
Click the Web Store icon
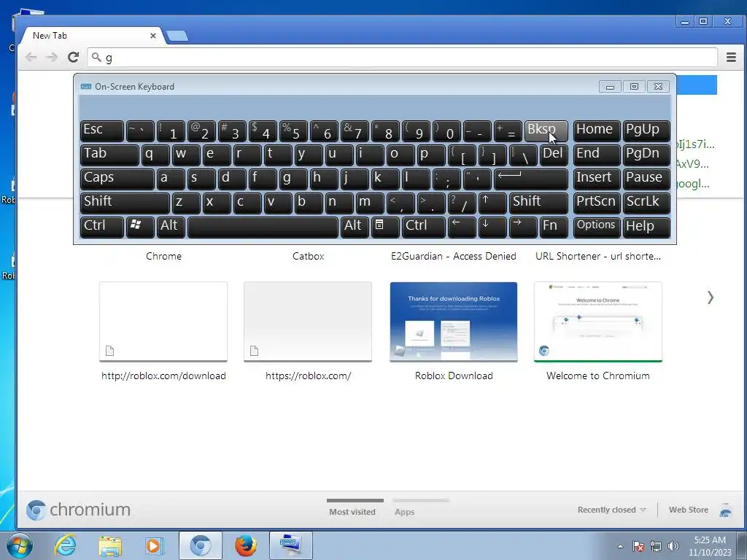coord(726,510)
